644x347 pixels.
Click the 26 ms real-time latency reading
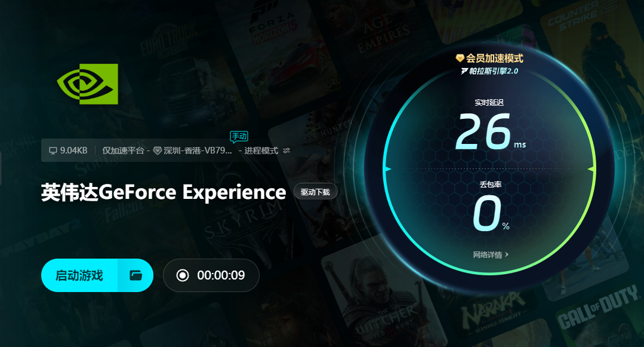491,133
